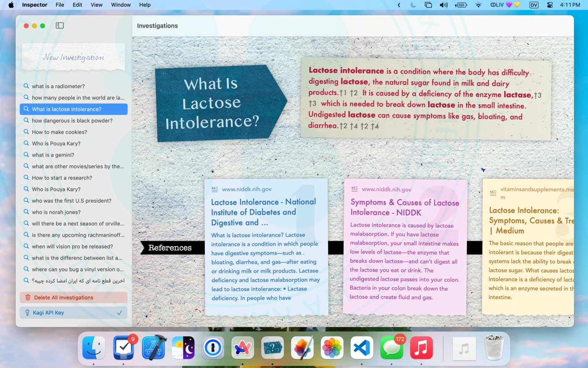Open Visual Studio Code in the dock
The image size is (588, 368).
pyautogui.click(x=362, y=348)
